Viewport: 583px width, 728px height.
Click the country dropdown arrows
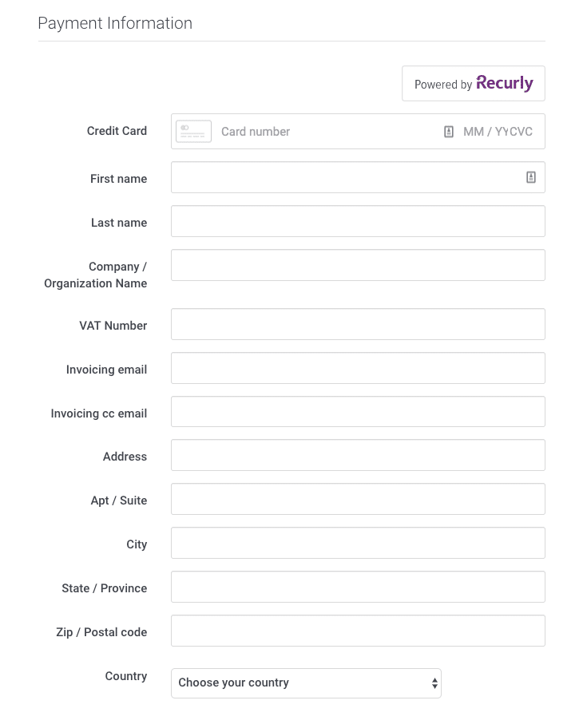pos(434,683)
